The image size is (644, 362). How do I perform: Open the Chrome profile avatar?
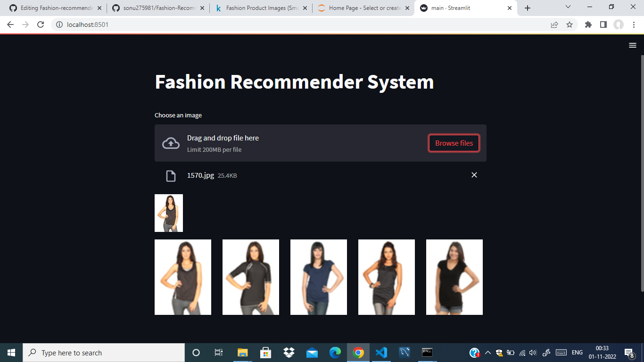[x=620, y=24]
